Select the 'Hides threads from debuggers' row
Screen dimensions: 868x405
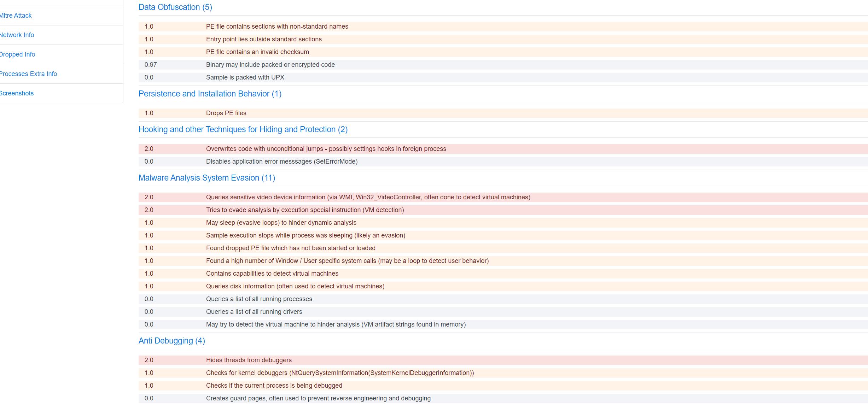(249, 360)
